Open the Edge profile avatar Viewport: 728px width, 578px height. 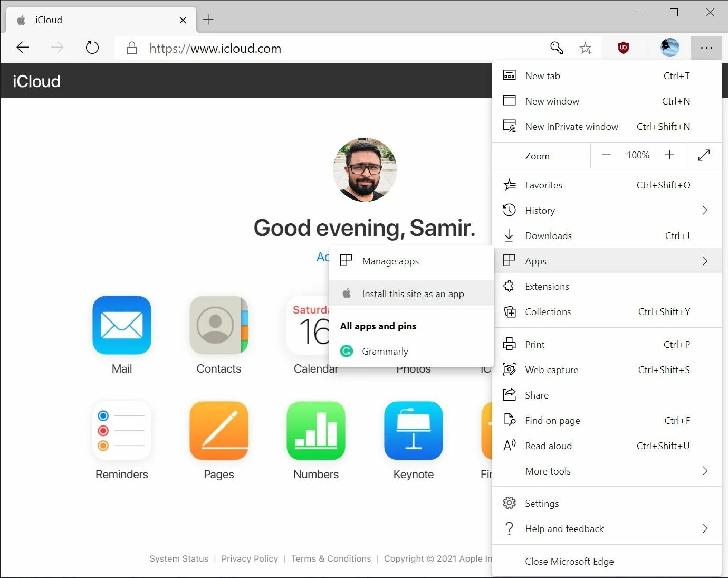tap(670, 48)
